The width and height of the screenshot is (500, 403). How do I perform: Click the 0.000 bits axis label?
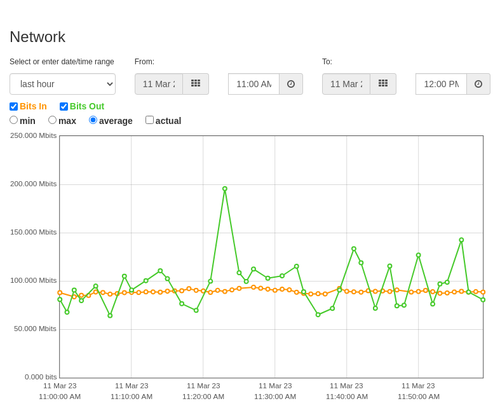click(41, 377)
